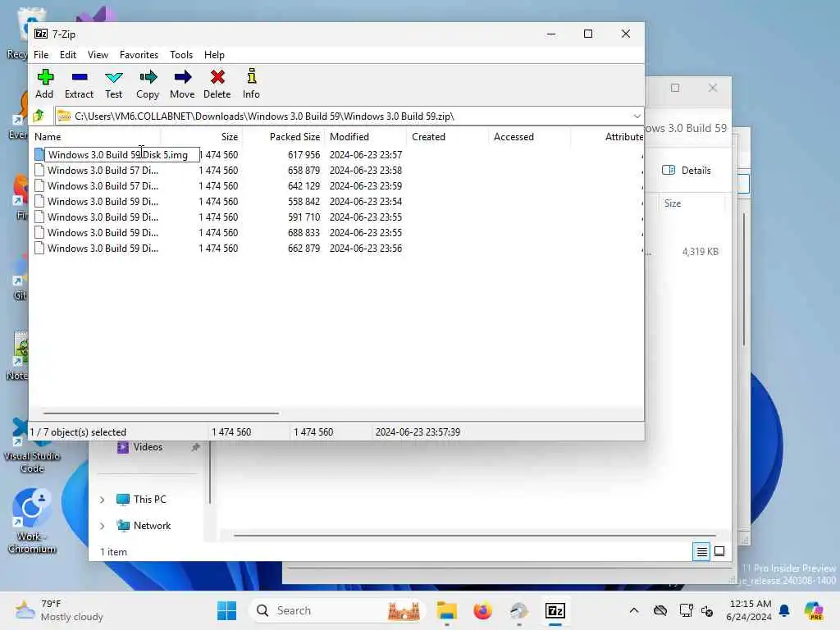Select file icon with packed size 658 879

pos(39,171)
